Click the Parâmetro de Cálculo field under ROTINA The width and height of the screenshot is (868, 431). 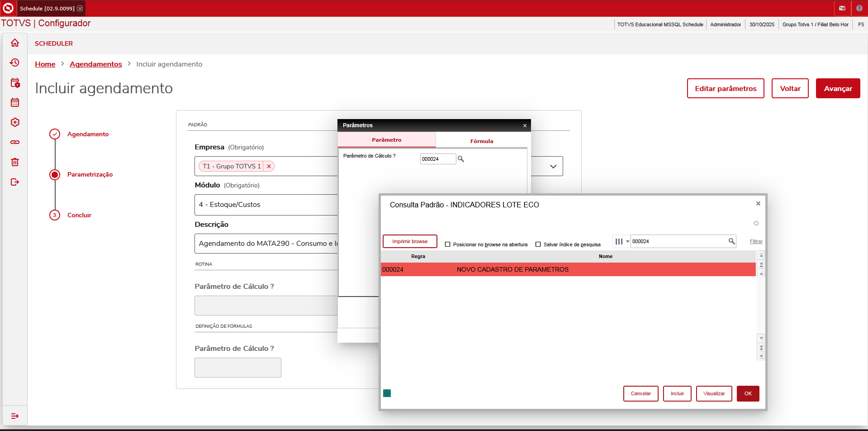click(x=266, y=306)
